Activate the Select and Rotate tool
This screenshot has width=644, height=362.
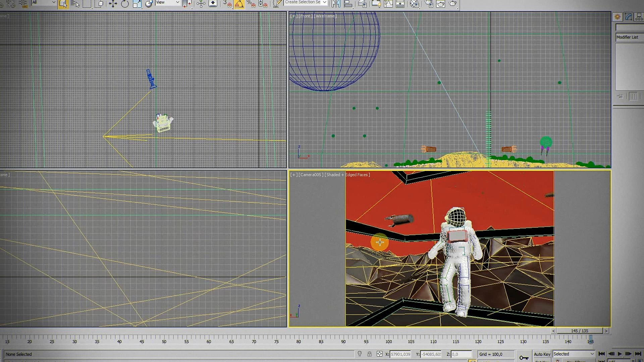pos(125,4)
